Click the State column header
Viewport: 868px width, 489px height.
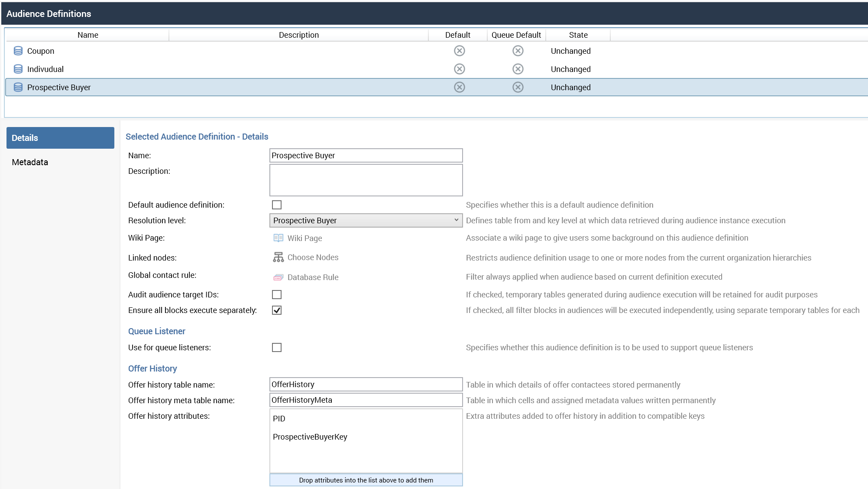578,35
